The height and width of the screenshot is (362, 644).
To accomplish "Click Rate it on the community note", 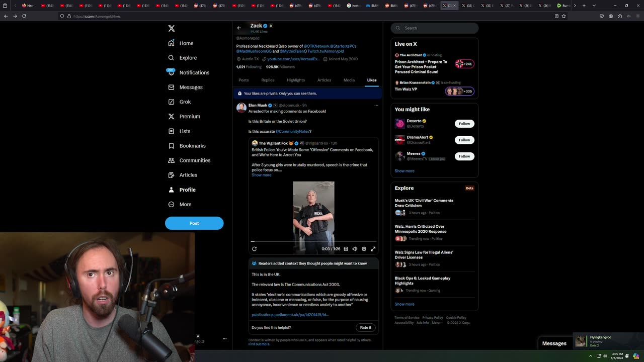I will click(x=366, y=327).
